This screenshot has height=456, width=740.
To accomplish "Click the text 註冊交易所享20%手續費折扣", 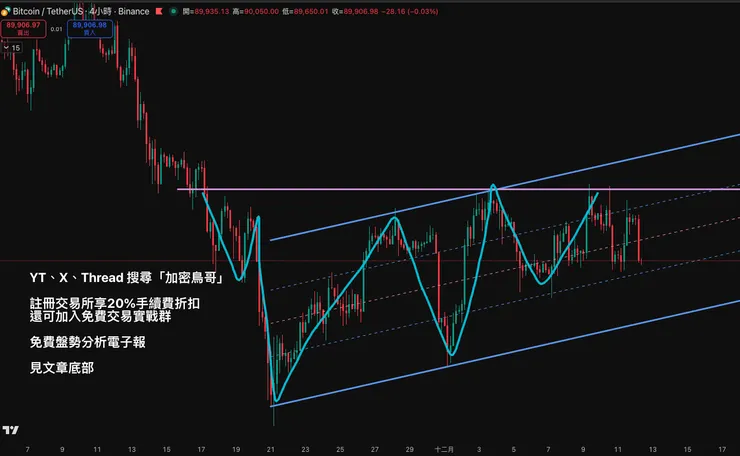I will [115, 303].
